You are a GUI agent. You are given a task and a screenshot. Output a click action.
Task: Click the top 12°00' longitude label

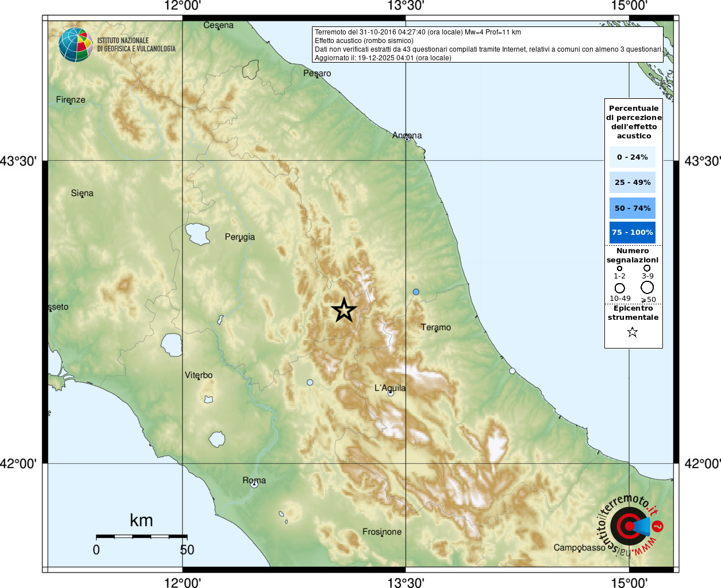pyautogui.click(x=183, y=6)
